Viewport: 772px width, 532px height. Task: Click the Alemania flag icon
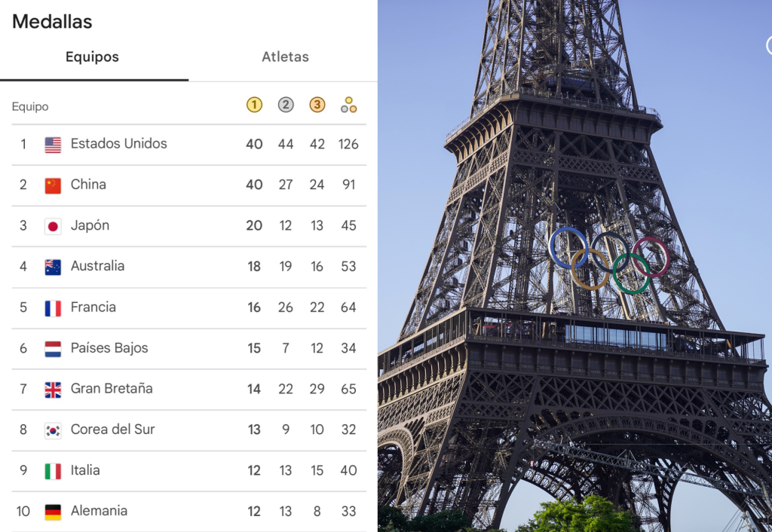coord(53,512)
